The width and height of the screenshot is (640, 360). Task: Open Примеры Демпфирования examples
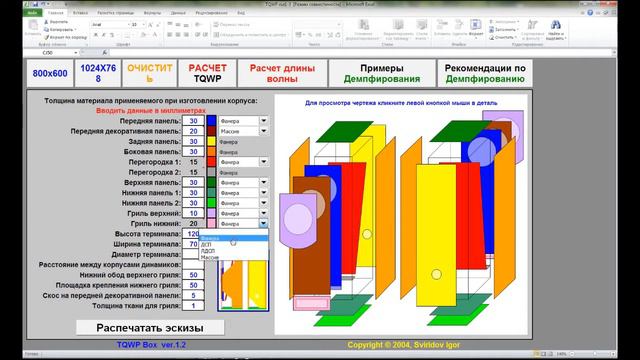(x=382, y=73)
